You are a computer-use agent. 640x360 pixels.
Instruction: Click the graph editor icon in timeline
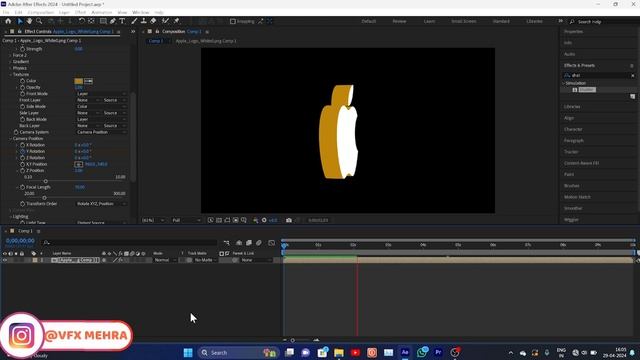click(x=271, y=243)
